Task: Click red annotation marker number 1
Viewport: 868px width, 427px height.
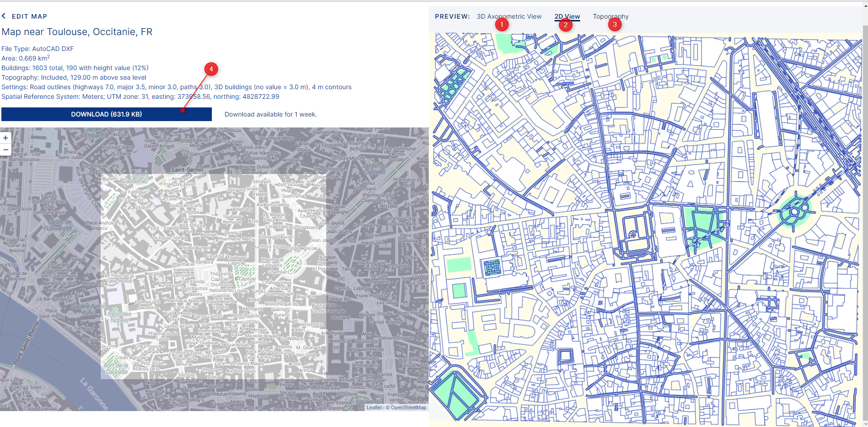Action: pyautogui.click(x=502, y=25)
